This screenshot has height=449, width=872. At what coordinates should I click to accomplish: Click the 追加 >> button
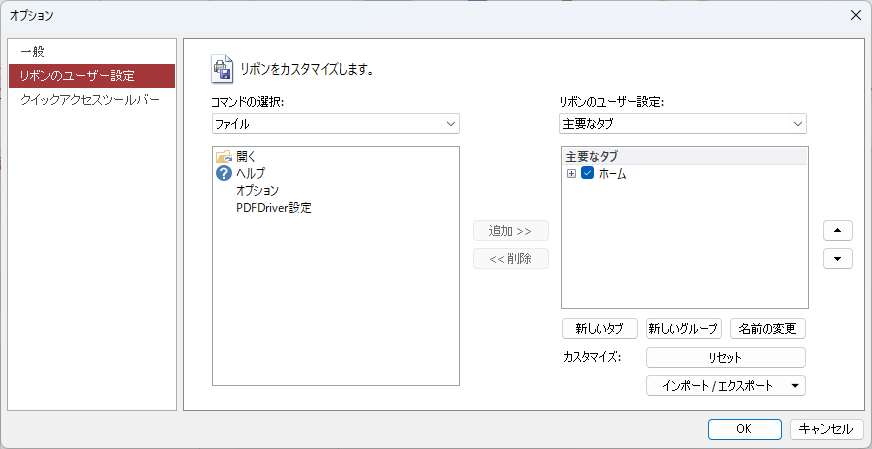(511, 231)
